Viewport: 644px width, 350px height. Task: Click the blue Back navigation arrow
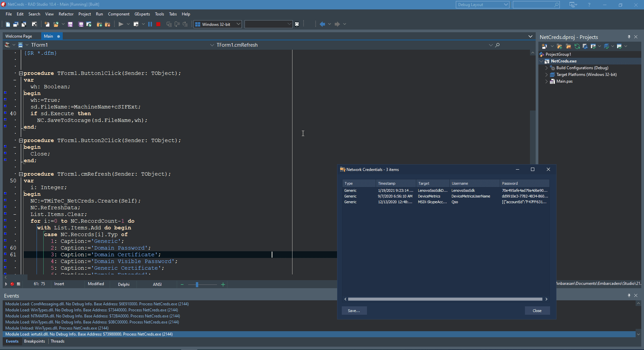click(x=322, y=24)
